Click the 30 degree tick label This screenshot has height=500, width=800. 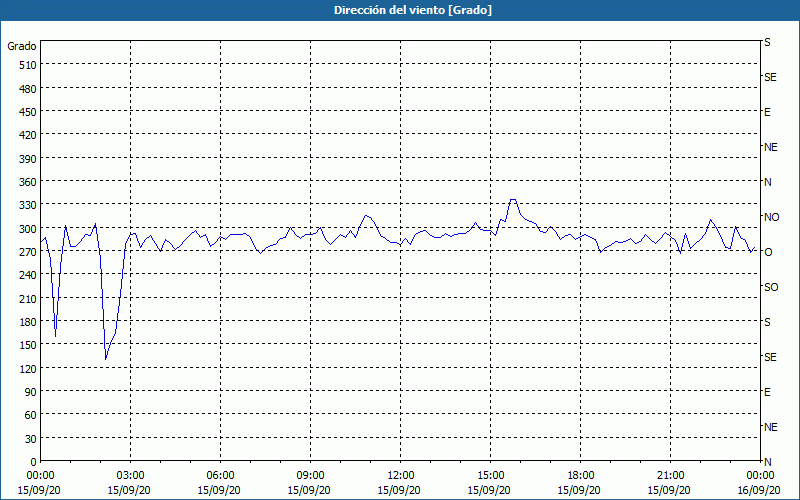click(x=31, y=439)
